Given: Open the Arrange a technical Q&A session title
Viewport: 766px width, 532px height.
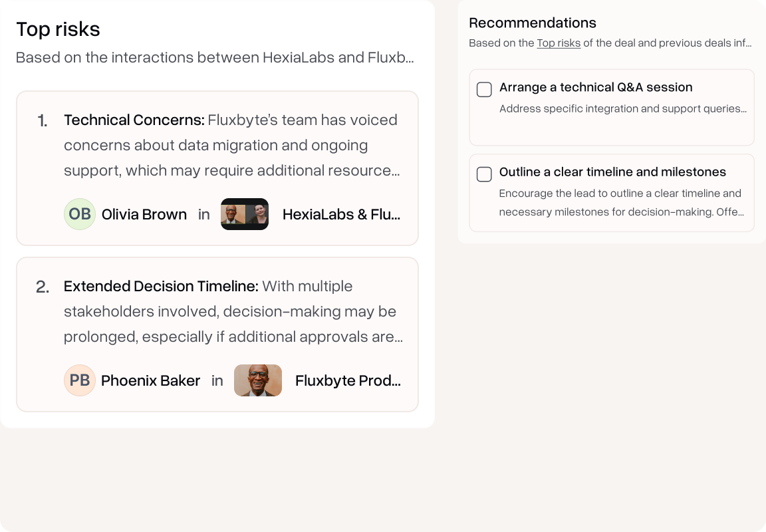Looking at the screenshot, I should click(596, 87).
